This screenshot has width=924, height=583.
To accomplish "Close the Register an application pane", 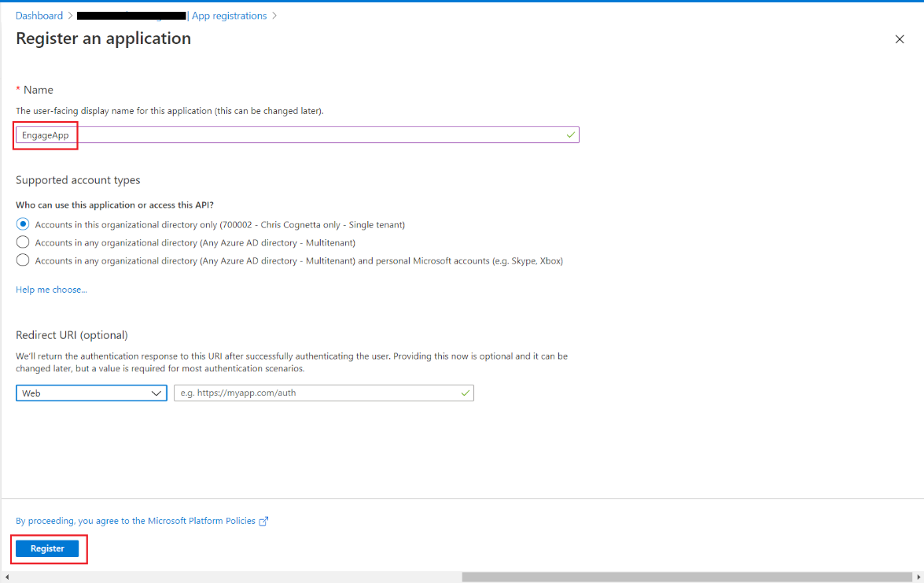I will point(900,39).
